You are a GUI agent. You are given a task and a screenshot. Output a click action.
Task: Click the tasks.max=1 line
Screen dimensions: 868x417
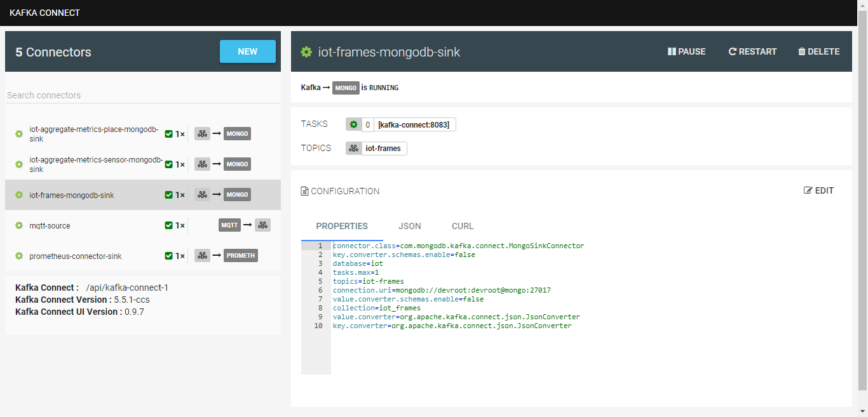click(x=356, y=272)
